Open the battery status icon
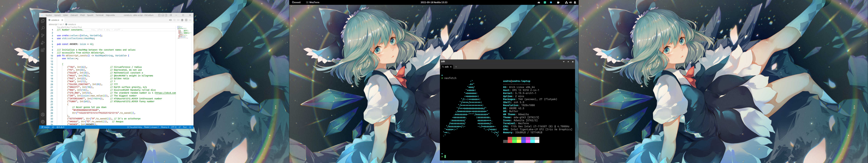 [x=575, y=2]
